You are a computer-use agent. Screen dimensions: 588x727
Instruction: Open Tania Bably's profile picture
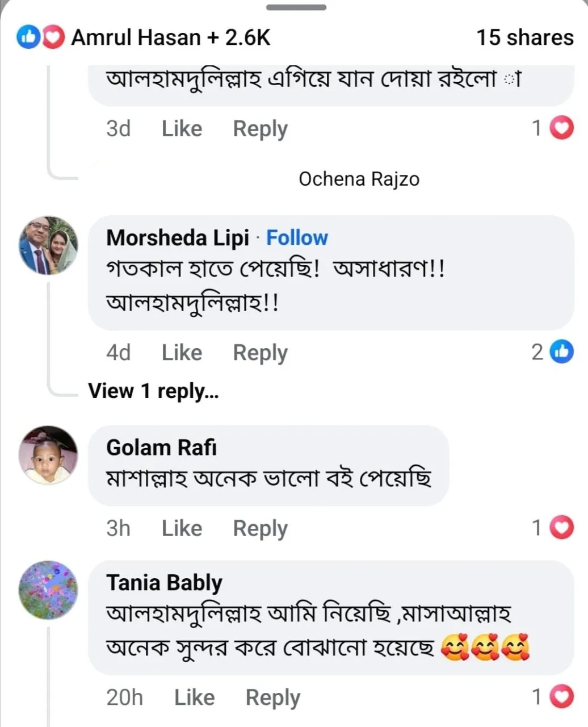[x=48, y=590]
